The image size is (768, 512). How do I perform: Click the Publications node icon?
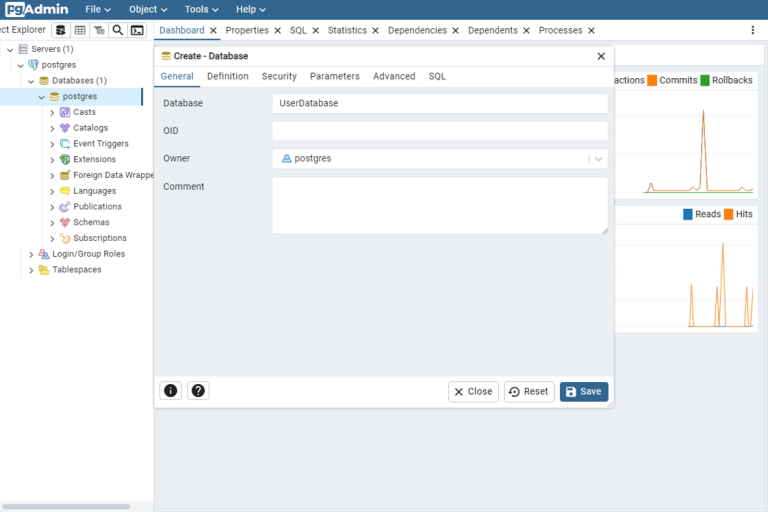65,207
